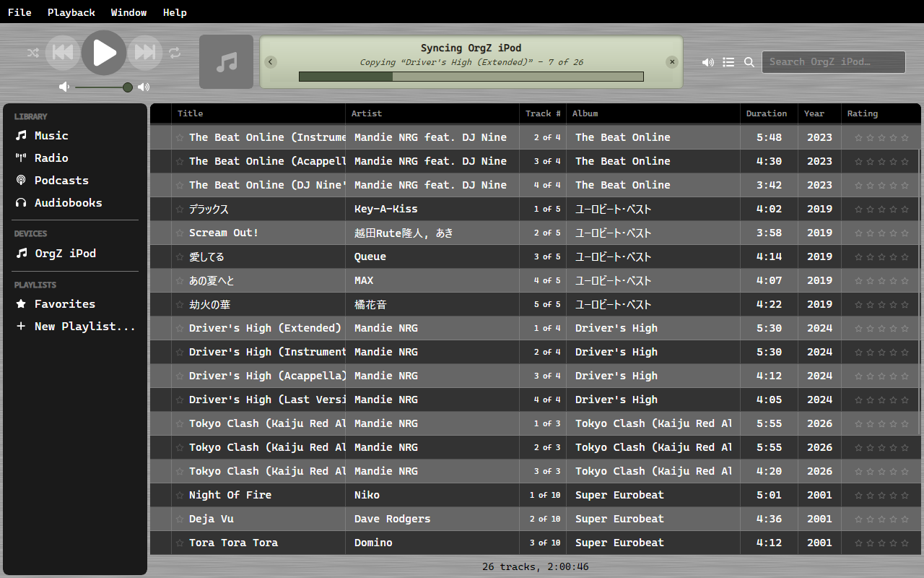
Task: Start playback with the Play button
Action: click(x=104, y=53)
